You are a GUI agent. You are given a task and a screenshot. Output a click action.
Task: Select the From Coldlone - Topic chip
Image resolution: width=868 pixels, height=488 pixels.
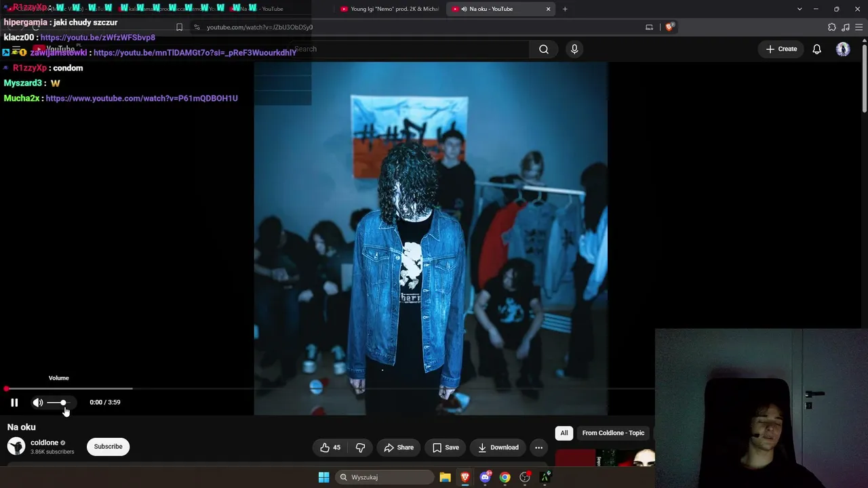coord(613,433)
